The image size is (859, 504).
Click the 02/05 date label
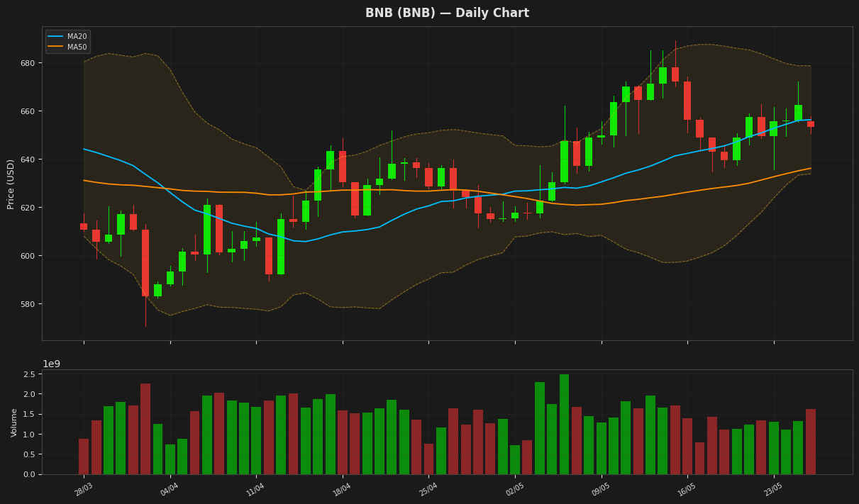(514, 489)
